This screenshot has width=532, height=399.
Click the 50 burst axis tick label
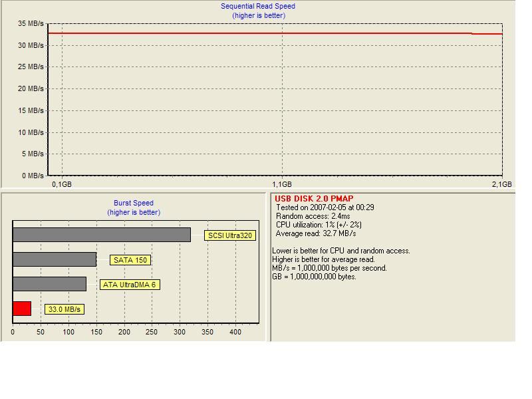[x=41, y=332]
